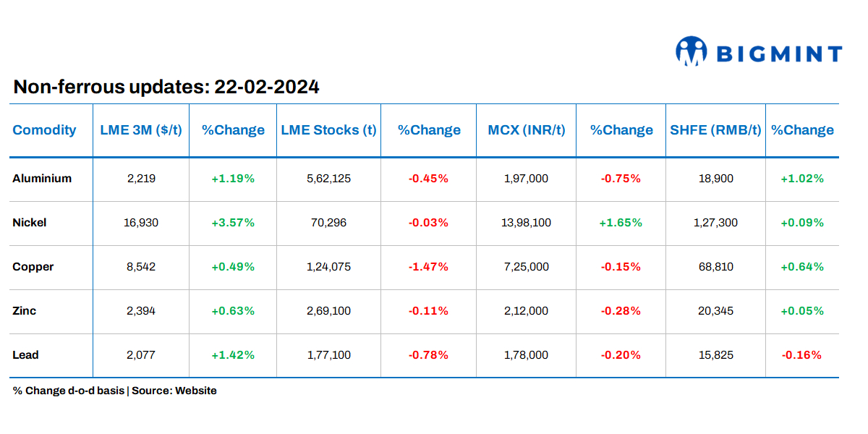Click the BIGMINT brand name text

(778, 54)
